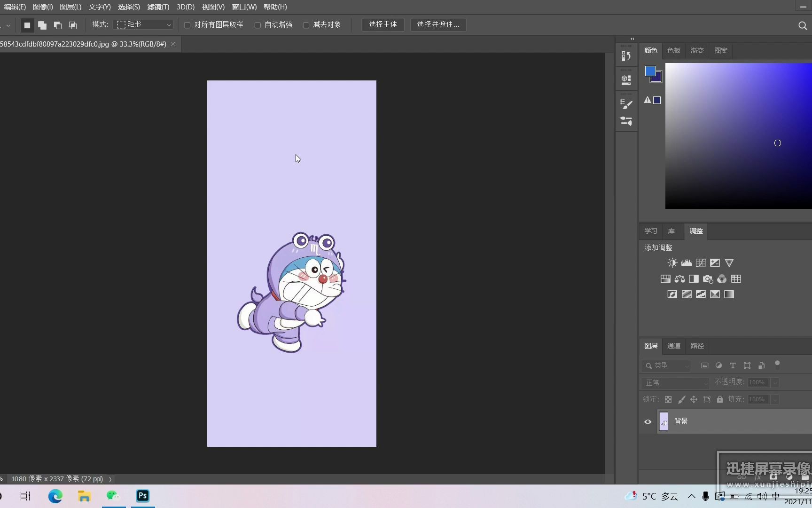Show hidden system tray icons chevron
This screenshot has height=508, width=812.
(x=691, y=496)
